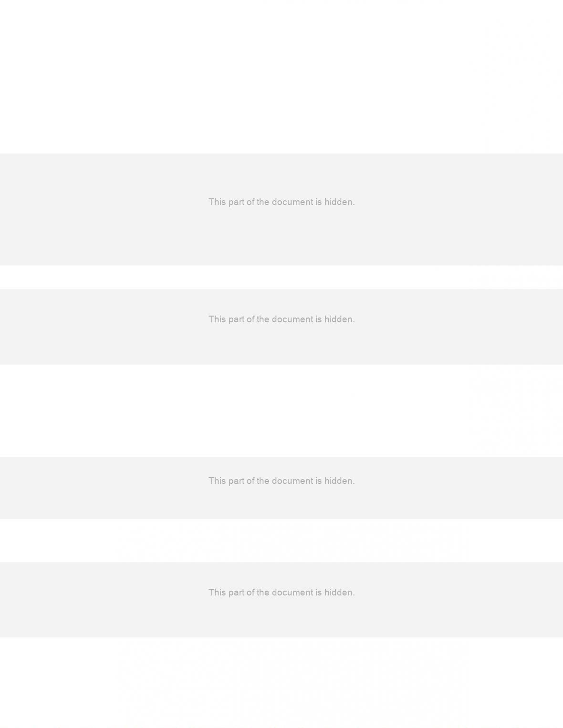
Task: Click the word 'hidden' in the last banner
Action: pyautogui.click(x=339, y=593)
